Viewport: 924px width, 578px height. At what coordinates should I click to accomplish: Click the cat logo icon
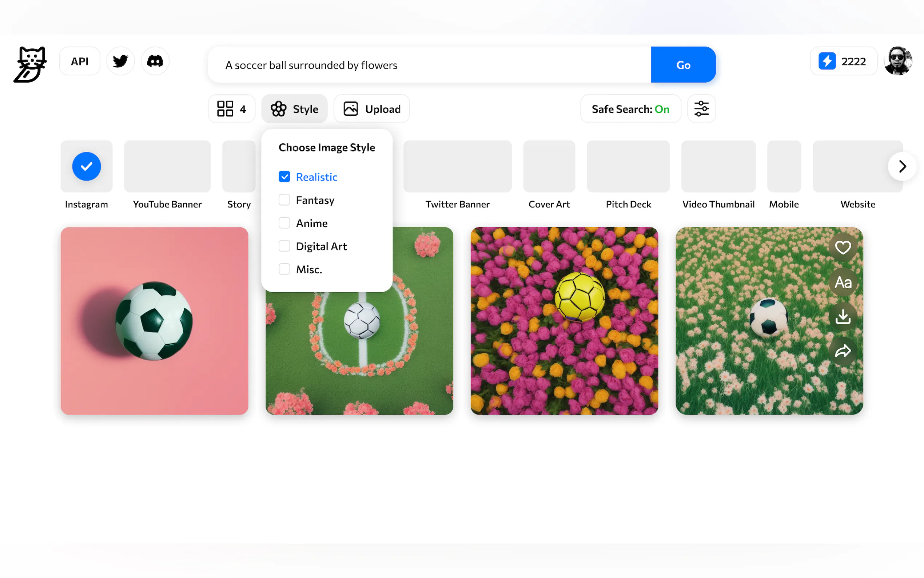coord(30,64)
